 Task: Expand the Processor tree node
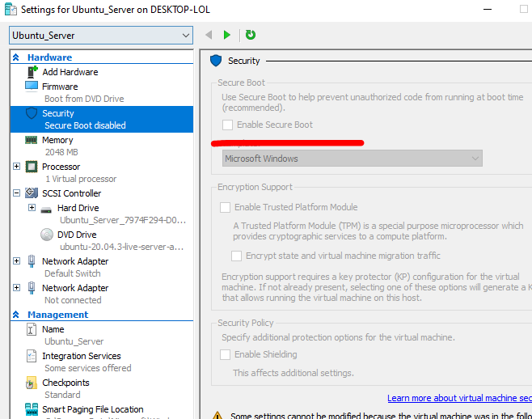(17, 167)
